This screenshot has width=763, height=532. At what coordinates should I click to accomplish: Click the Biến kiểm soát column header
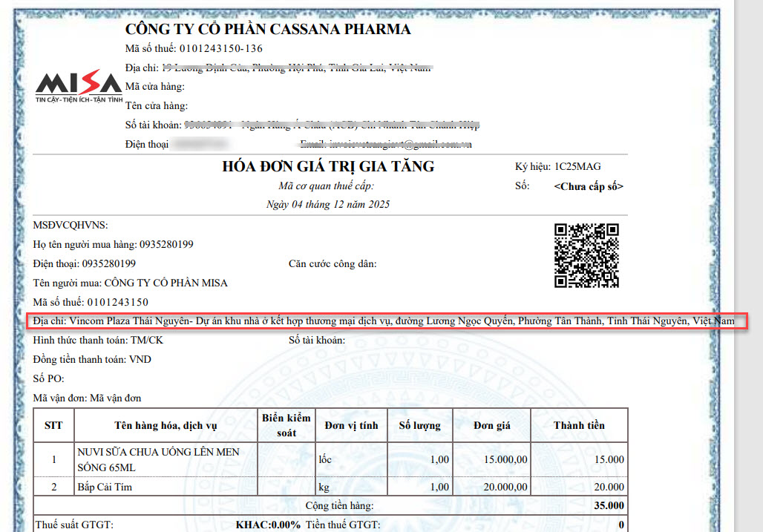point(286,425)
